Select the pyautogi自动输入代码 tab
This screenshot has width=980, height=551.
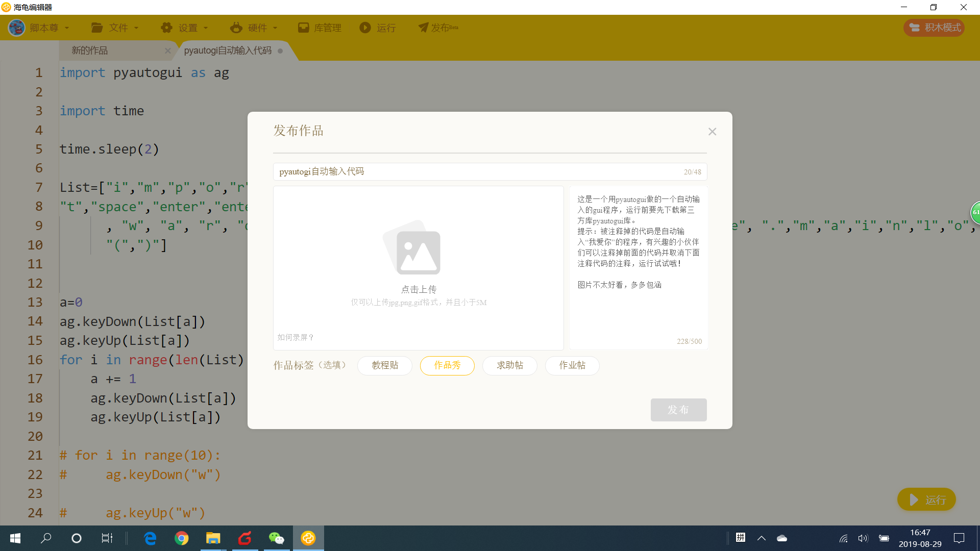pos(228,51)
